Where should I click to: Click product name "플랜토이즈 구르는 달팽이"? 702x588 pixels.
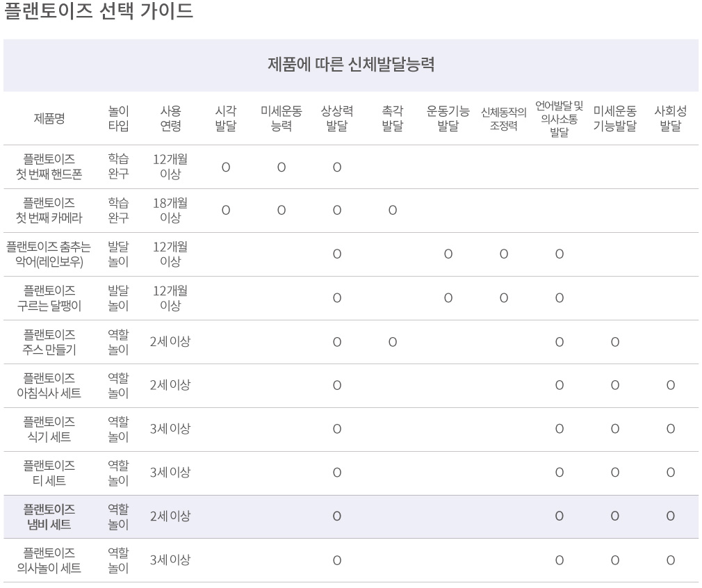[49, 297]
